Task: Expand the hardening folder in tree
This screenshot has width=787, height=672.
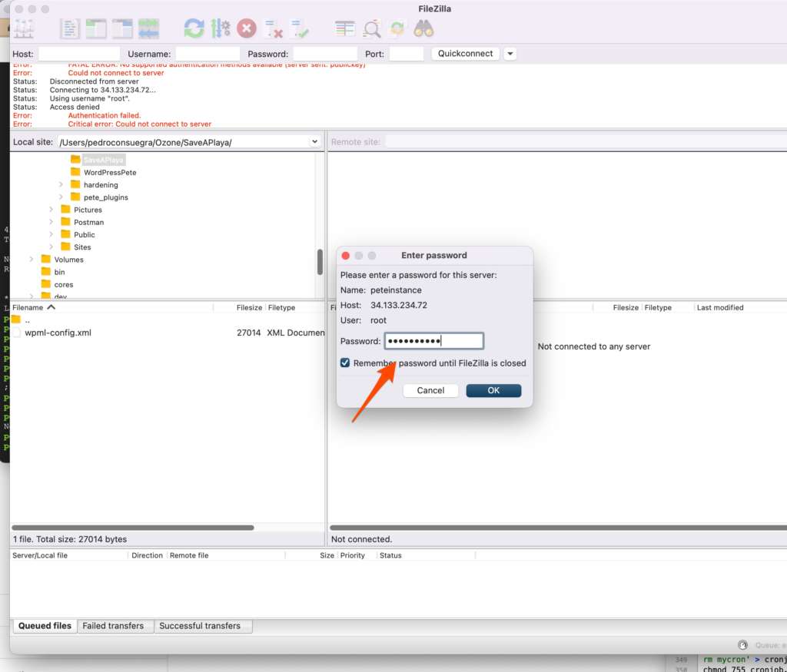Action: point(61,185)
